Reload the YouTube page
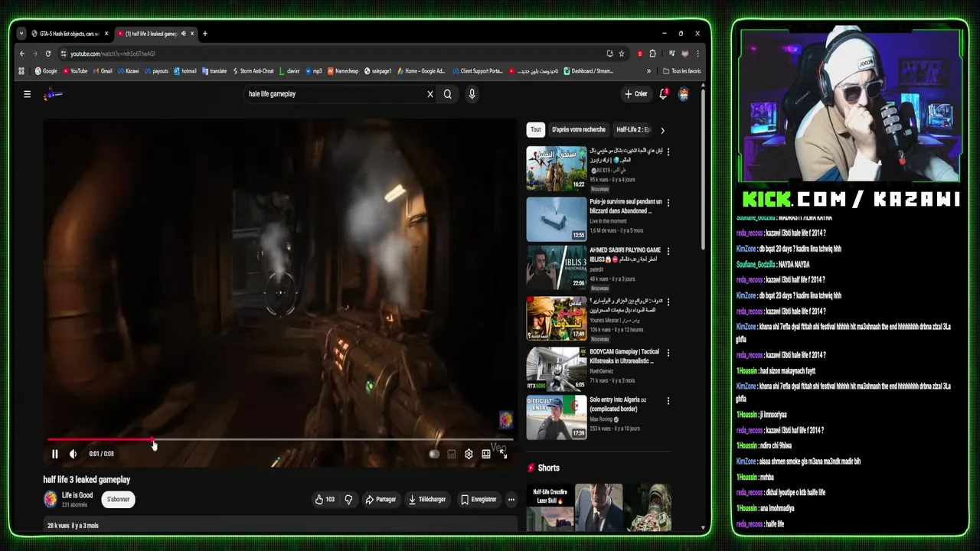 [48, 54]
